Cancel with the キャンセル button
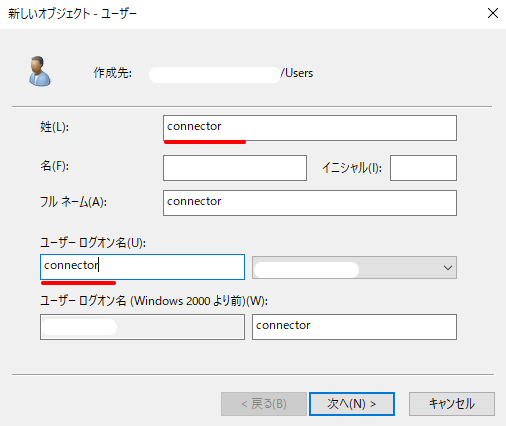This screenshot has height=426, width=506. [452, 404]
